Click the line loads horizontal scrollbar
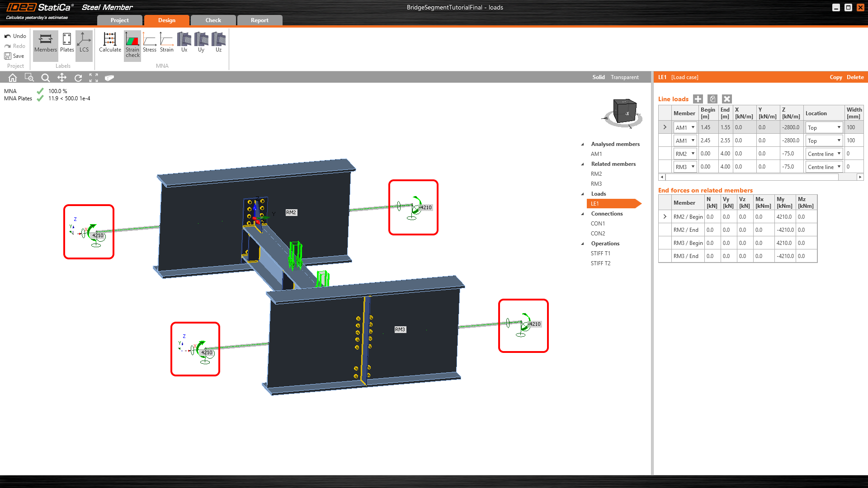The width and height of the screenshot is (868, 488). coord(752,177)
